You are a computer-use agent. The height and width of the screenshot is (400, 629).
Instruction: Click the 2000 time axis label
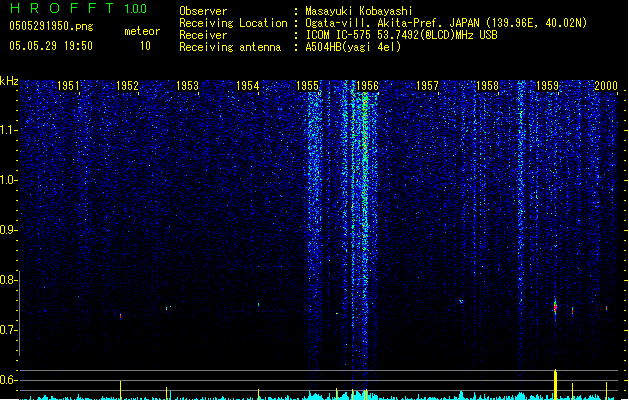click(606, 85)
